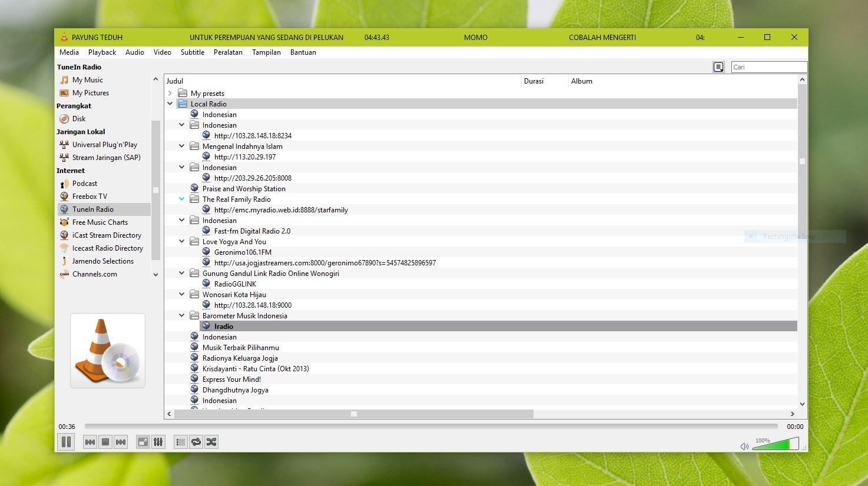Stop playback
The image size is (868, 486).
(x=105, y=442)
